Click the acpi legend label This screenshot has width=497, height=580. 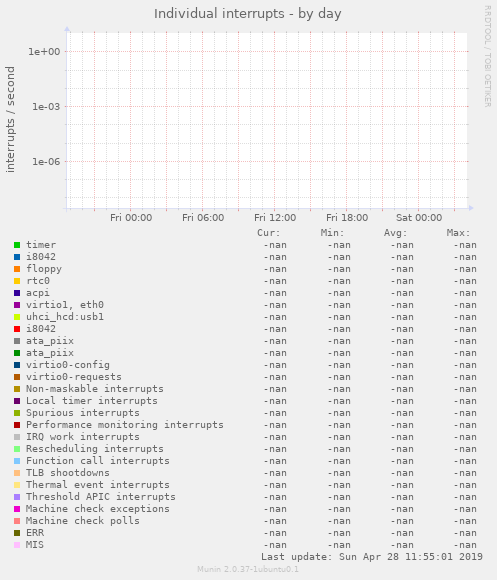(38, 293)
